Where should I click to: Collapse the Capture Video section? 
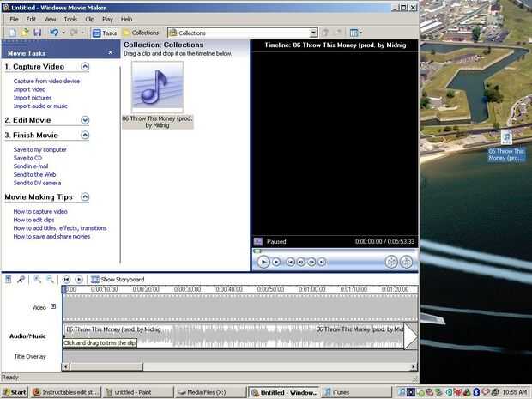click(x=85, y=67)
